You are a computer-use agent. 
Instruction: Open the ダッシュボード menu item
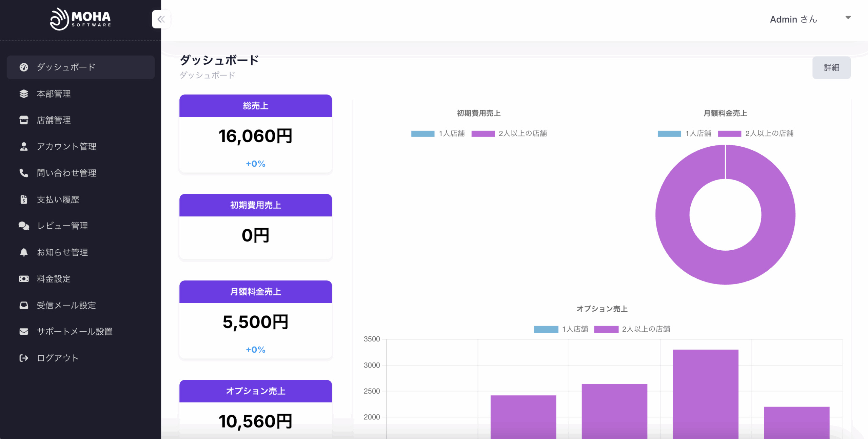pos(81,67)
